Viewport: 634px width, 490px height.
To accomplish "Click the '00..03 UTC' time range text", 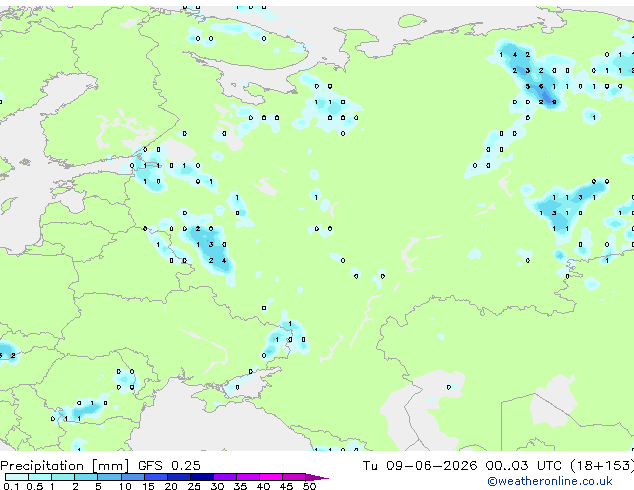I will pos(524,466).
